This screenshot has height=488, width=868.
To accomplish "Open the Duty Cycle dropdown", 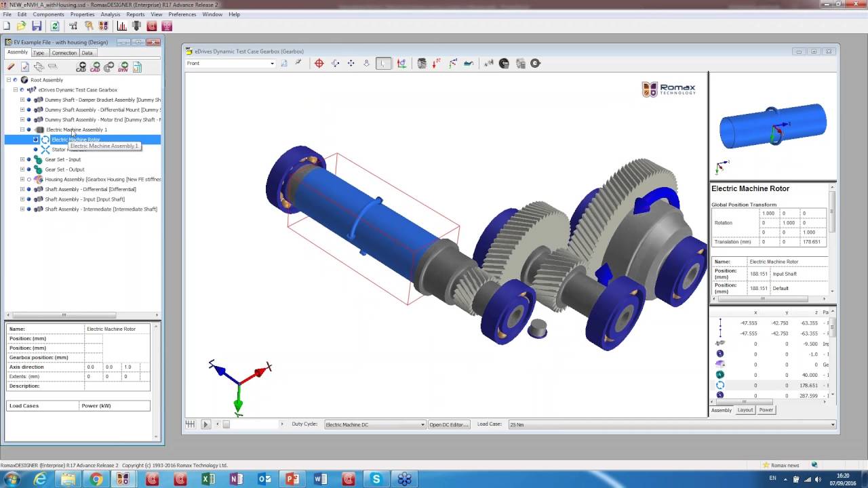I will point(375,424).
